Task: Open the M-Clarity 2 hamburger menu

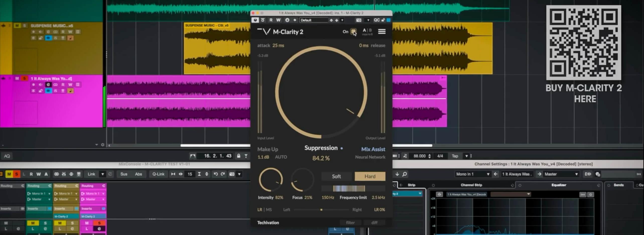Action: tap(382, 31)
